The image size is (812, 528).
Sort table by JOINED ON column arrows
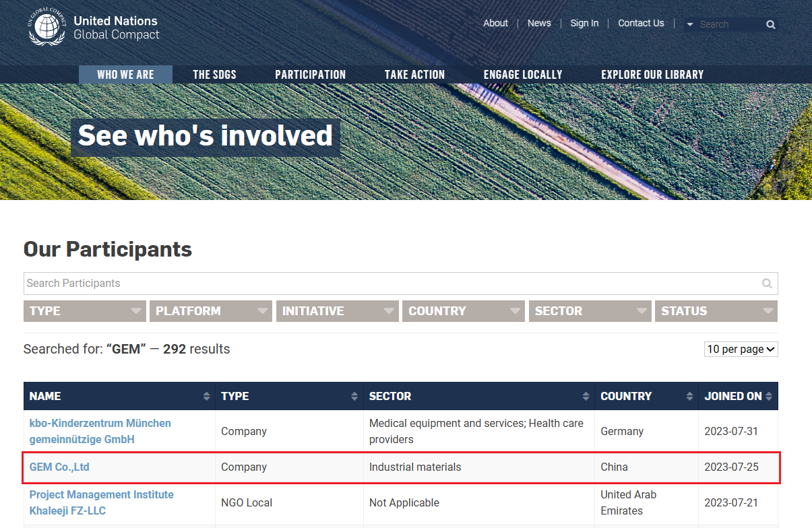pyautogui.click(x=769, y=397)
